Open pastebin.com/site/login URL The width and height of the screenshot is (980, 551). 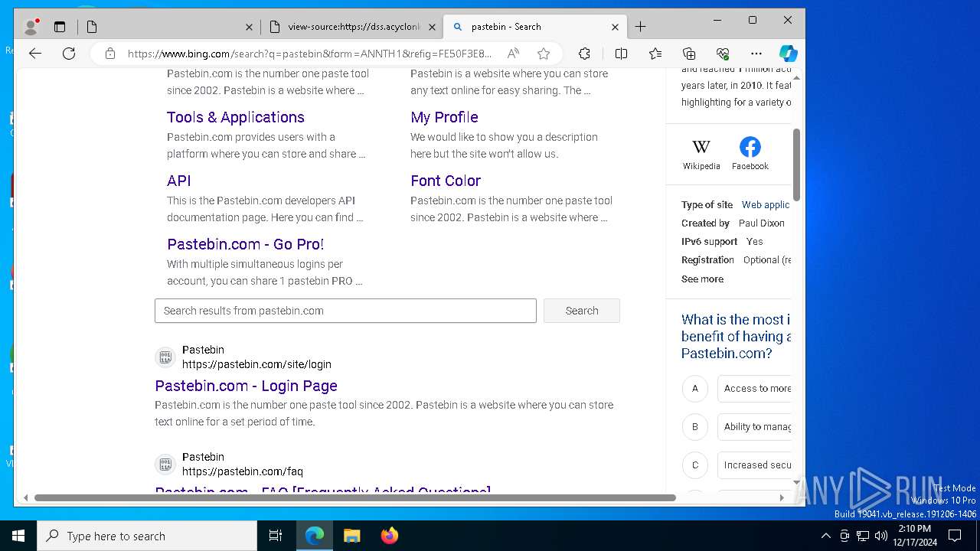(x=256, y=364)
